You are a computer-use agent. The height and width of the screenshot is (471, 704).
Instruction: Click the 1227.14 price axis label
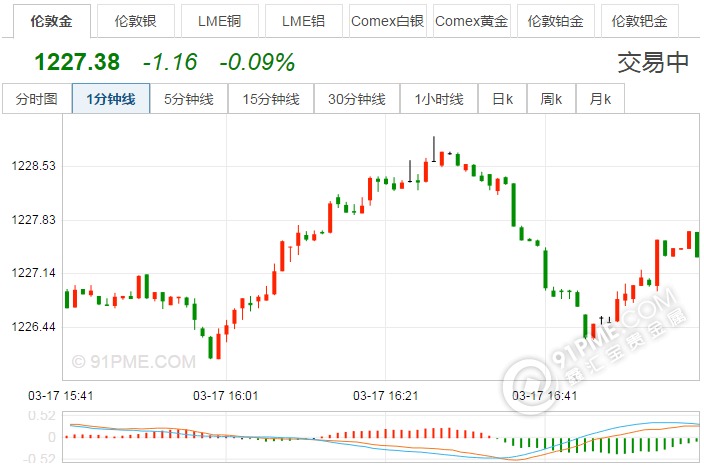pyautogui.click(x=34, y=273)
